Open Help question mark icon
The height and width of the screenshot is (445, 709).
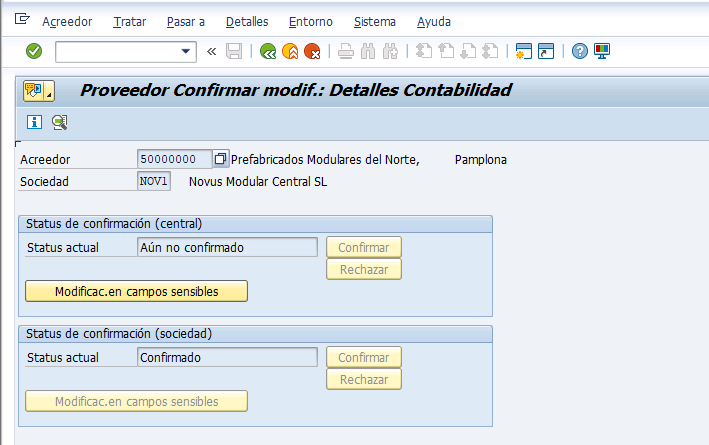(580, 51)
